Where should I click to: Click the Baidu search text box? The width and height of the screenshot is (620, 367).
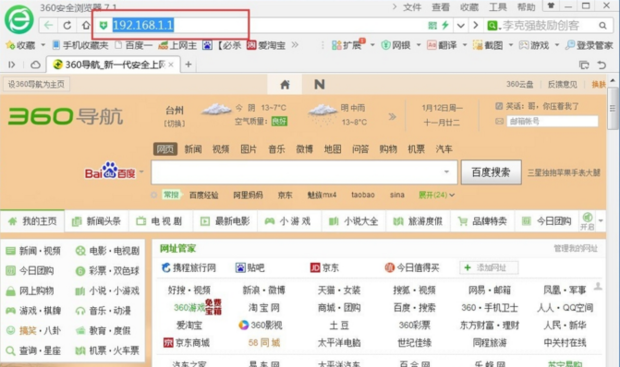pyautogui.click(x=304, y=172)
